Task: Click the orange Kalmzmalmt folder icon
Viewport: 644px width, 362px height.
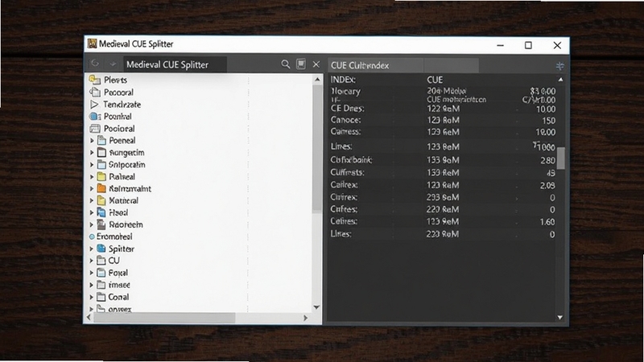Action: [101, 188]
